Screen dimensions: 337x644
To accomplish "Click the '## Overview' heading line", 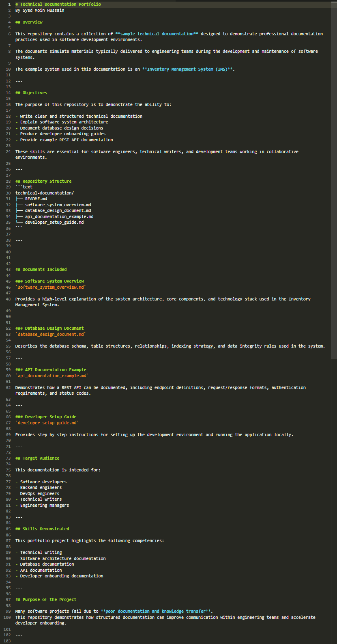I will [x=29, y=22].
